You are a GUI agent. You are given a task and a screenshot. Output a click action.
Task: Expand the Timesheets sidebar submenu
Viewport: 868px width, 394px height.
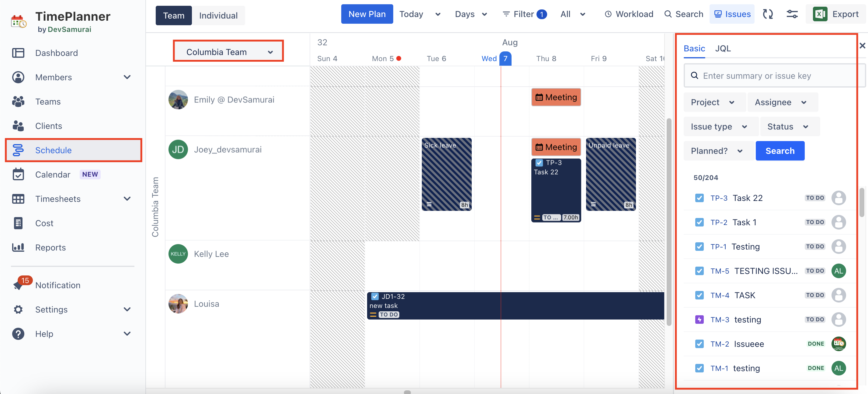click(x=127, y=199)
